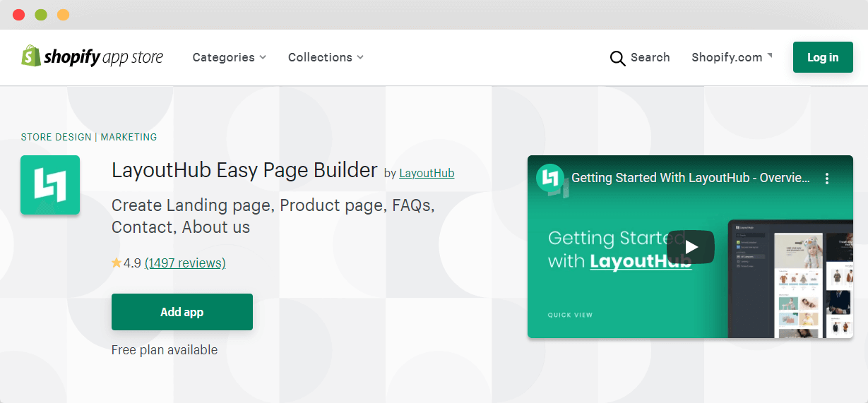Open the MARKETING category link

point(129,137)
